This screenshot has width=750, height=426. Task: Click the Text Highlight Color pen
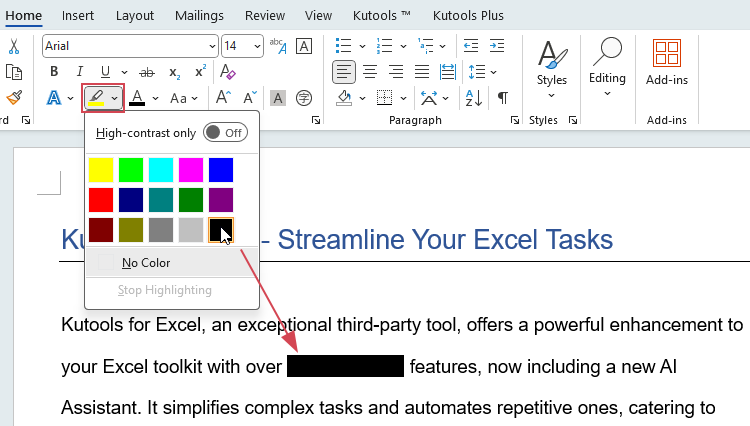[96, 98]
